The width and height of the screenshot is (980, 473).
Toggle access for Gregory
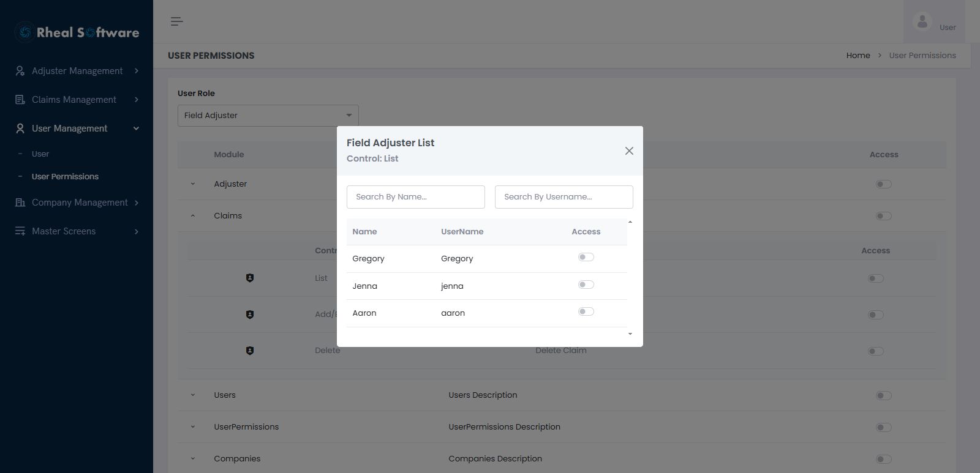pos(586,257)
